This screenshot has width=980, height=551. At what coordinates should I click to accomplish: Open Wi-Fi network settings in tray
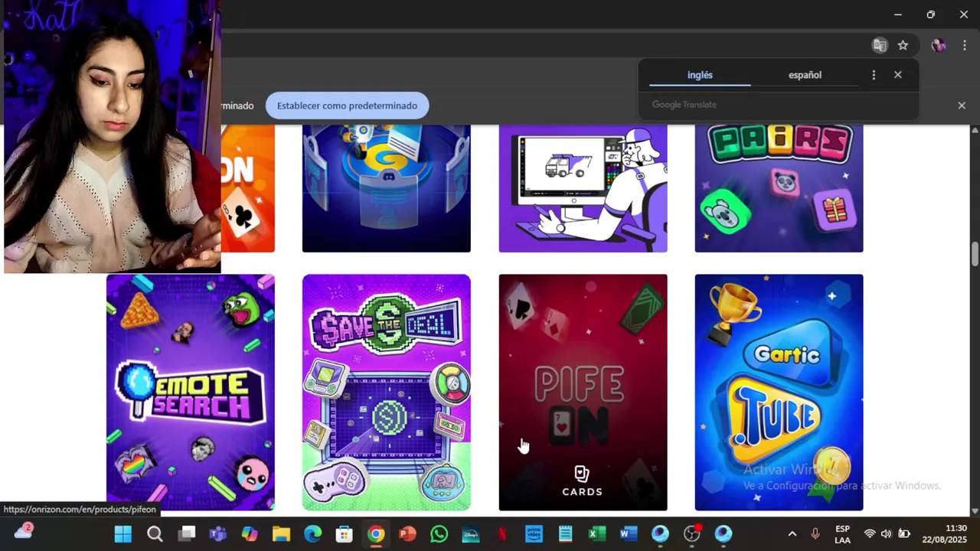(870, 533)
